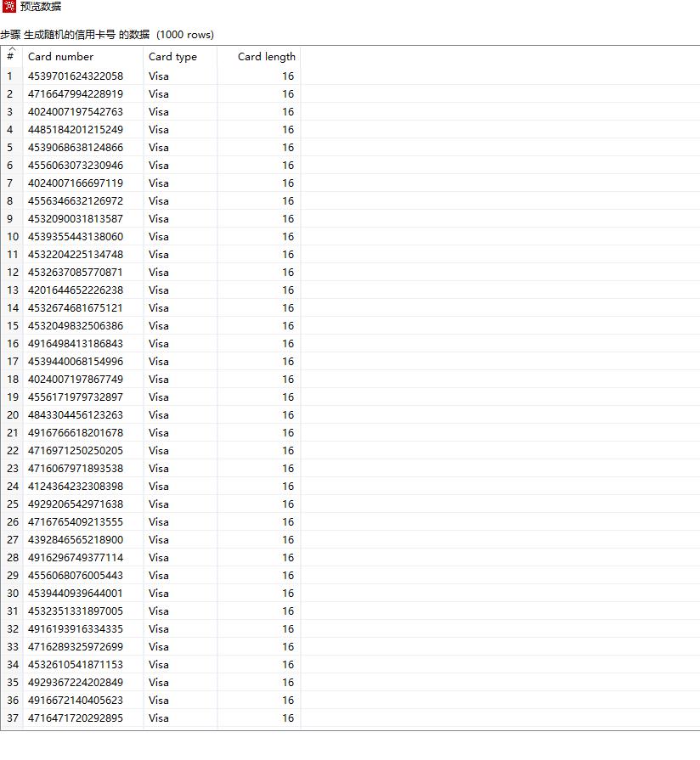Select card number 4024007197867749

tap(76, 380)
